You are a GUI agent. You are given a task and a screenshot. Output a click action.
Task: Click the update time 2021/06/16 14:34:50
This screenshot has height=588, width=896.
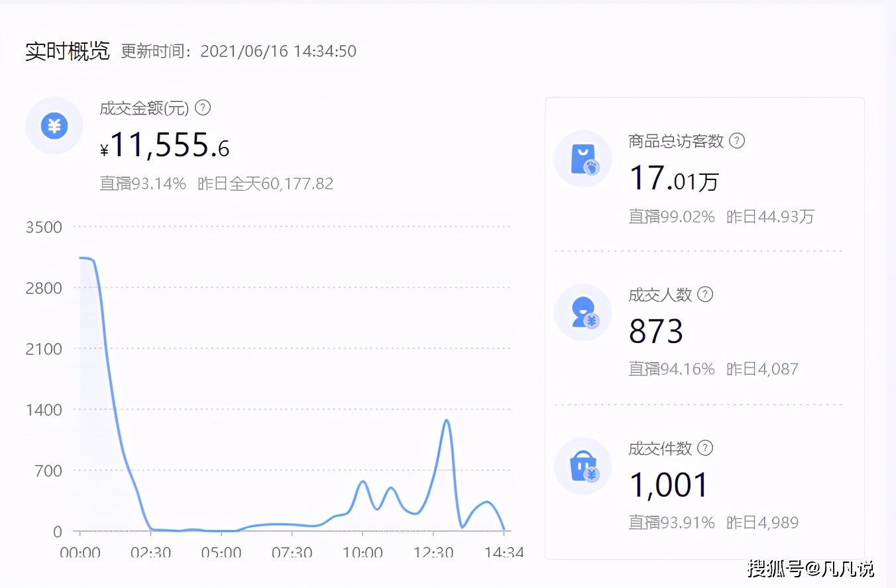tap(278, 52)
